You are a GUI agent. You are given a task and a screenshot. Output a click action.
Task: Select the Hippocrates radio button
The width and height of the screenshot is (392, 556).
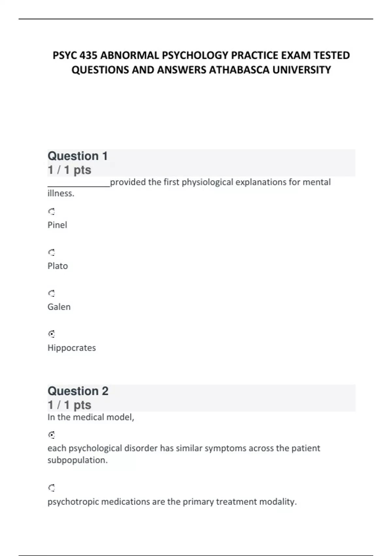click(51, 334)
